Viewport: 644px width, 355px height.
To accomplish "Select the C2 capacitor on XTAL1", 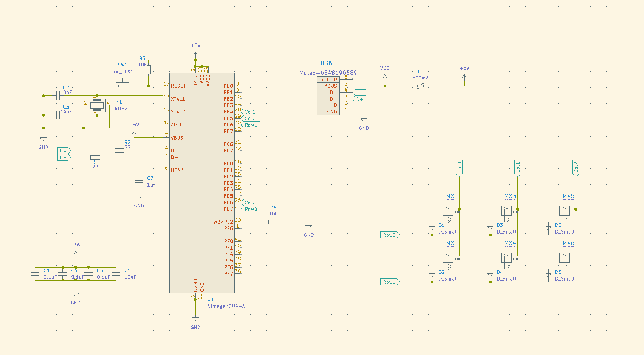I will tap(58, 95).
